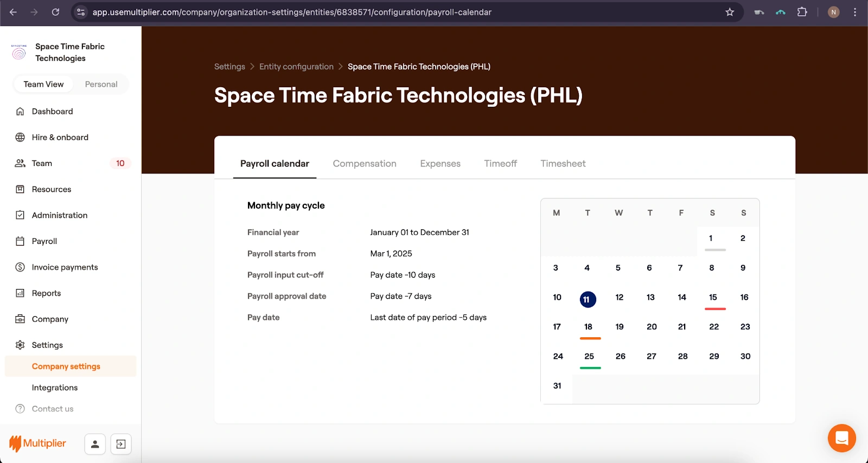Click 'Pay date -7 days' value
868x463 pixels.
(401, 296)
